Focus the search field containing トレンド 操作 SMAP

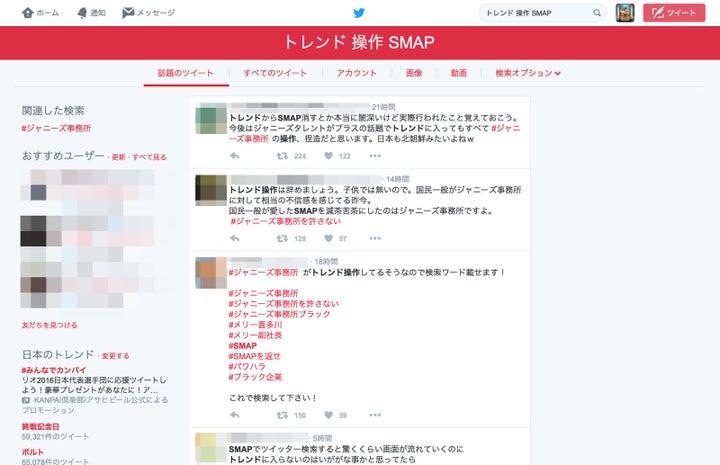(x=535, y=13)
